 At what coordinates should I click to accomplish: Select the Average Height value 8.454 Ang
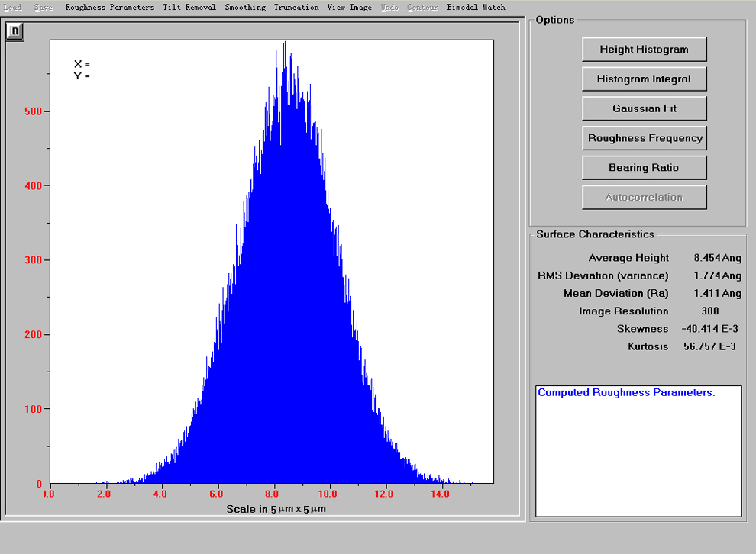tap(718, 258)
